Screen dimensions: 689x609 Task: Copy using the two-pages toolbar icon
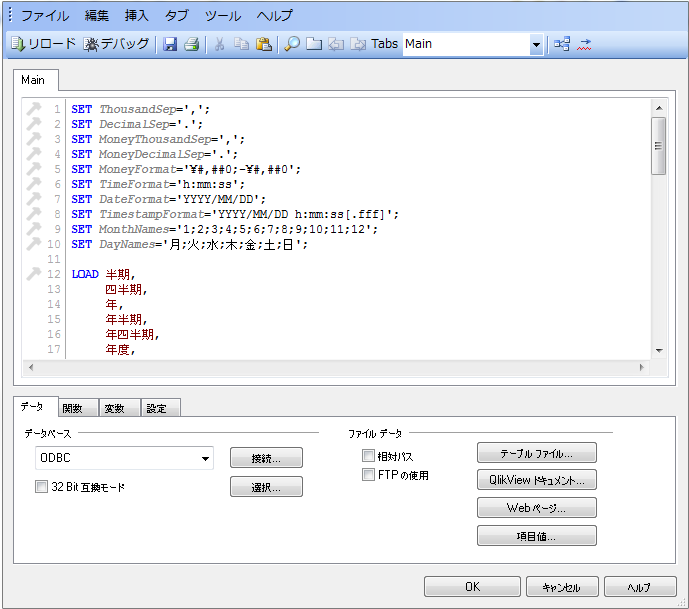point(241,44)
